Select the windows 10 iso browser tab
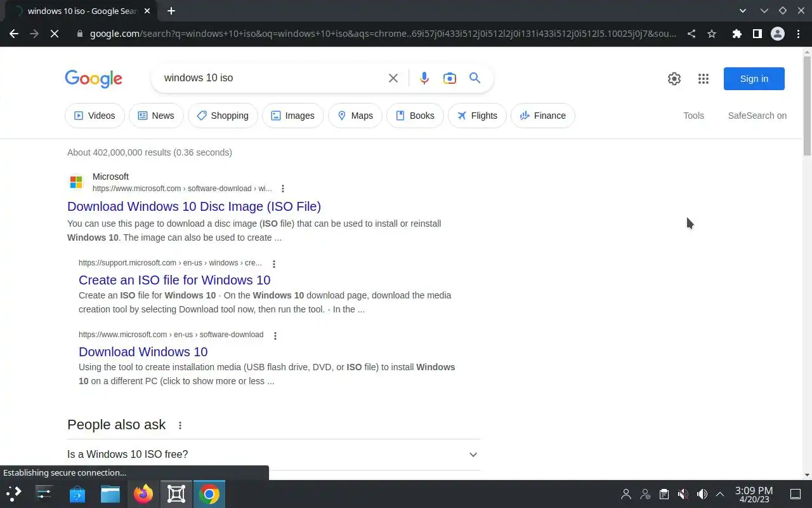This screenshot has height=508, width=812. (x=82, y=11)
